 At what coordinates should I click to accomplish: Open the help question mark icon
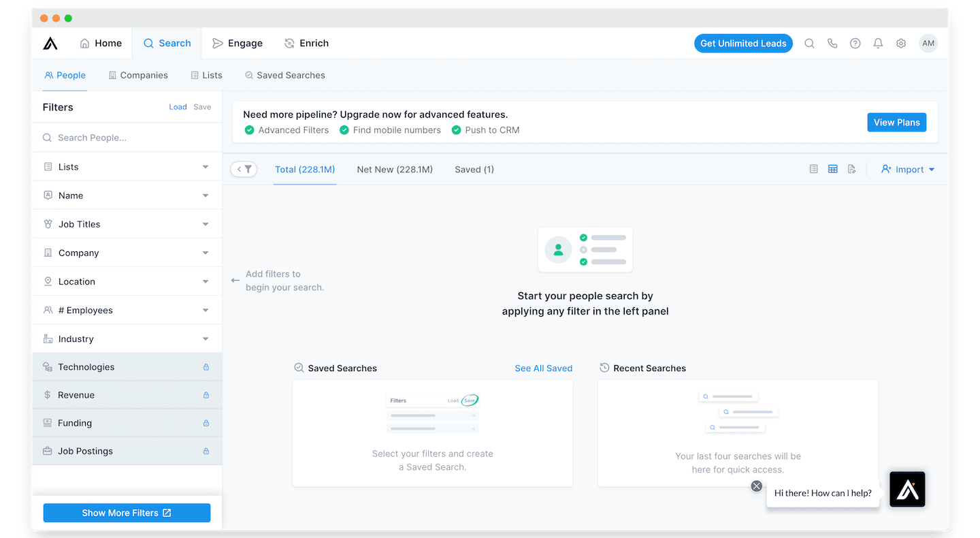[x=855, y=43]
